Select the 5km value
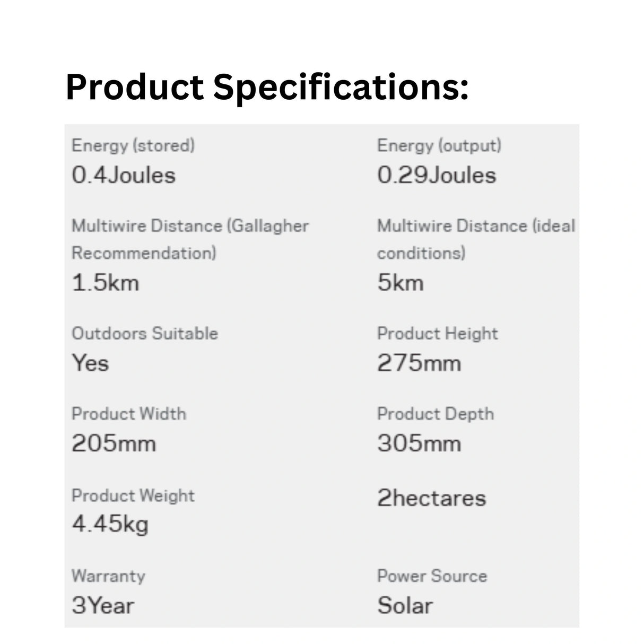The image size is (644, 644). [x=400, y=283]
